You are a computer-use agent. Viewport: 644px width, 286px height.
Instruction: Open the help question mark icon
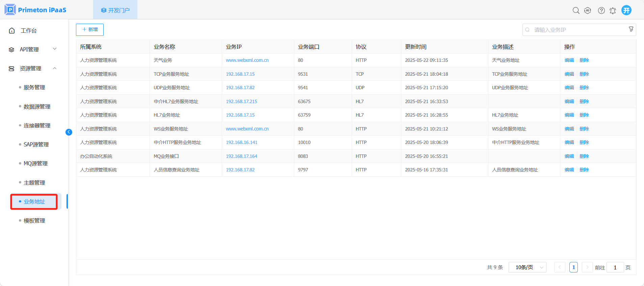tap(601, 10)
